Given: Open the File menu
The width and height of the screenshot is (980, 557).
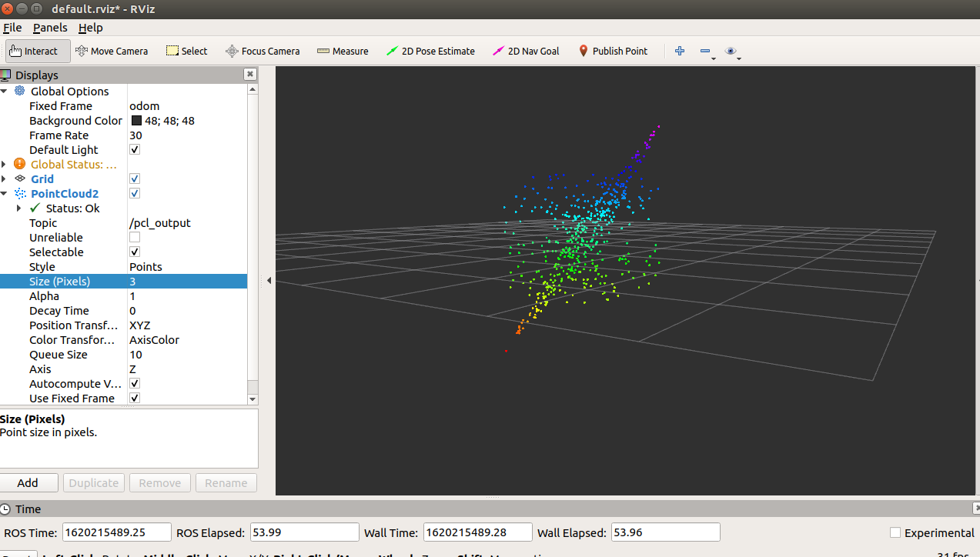Looking at the screenshot, I should pos(12,28).
